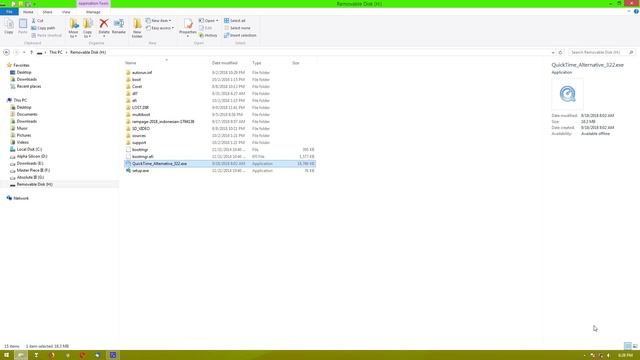Open recent locations dropdown arrow
The height and width of the screenshot is (360, 640).
point(24,52)
